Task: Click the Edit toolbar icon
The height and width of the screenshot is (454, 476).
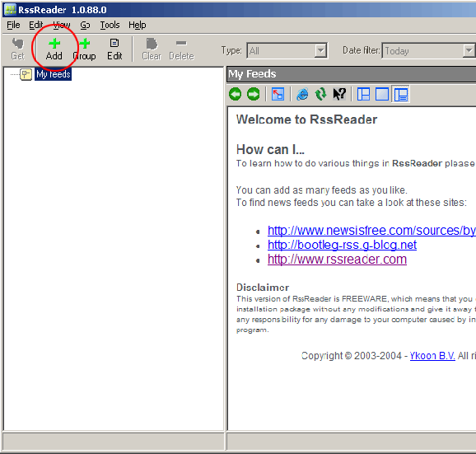Action: click(114, 49)
